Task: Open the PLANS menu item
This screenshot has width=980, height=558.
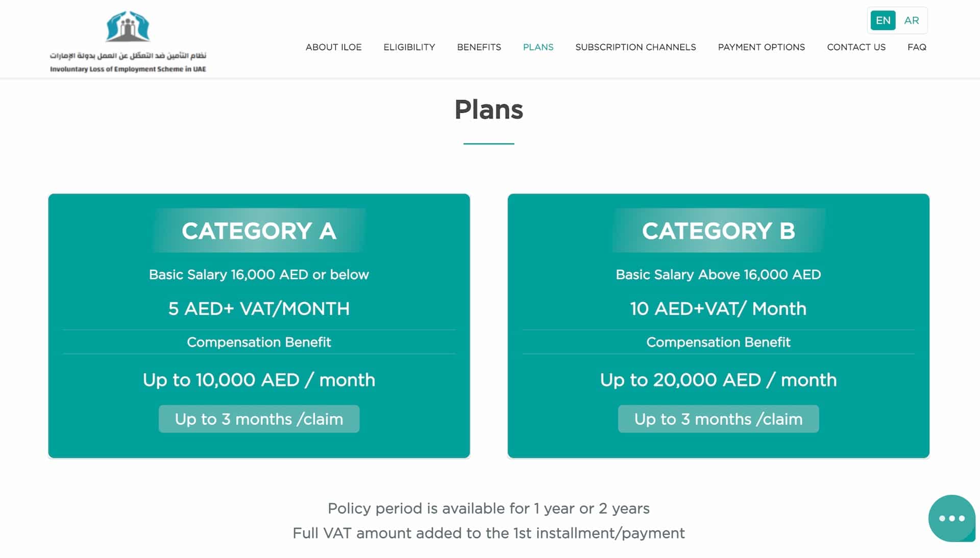Action: coord(538,47)
